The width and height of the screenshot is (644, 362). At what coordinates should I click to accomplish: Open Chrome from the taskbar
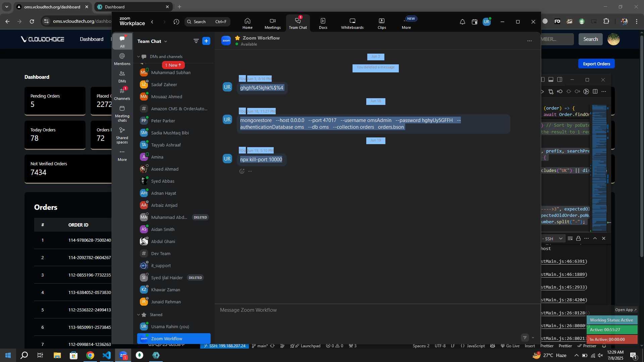90,355
